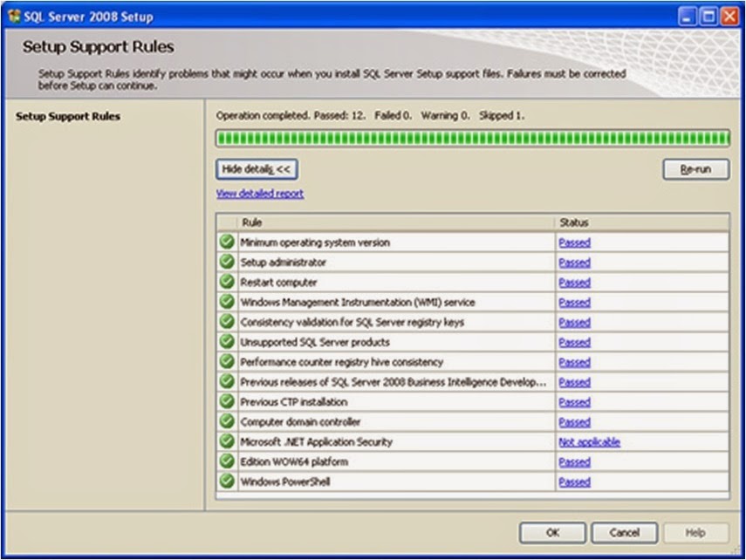Click green check icon for Previous releases rule
This screenshot has width=746, height=560.
click(227, 381)
